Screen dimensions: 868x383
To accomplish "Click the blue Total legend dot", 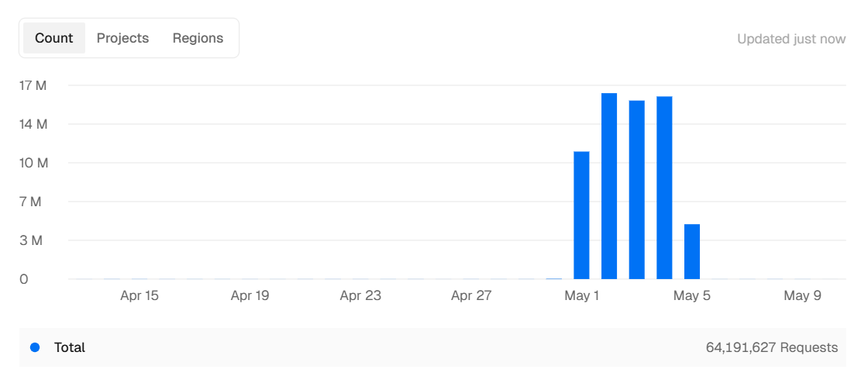I will coord(35,347).
